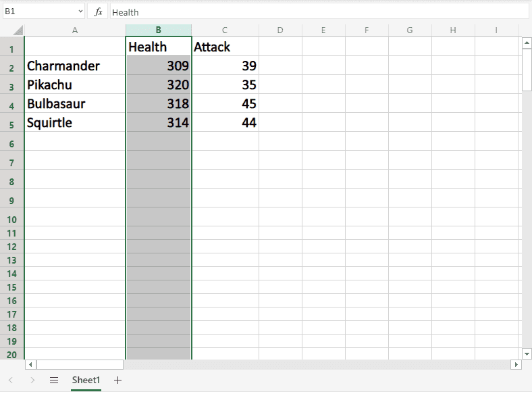Select cell with value 318
532x394 pixels.
159,104
